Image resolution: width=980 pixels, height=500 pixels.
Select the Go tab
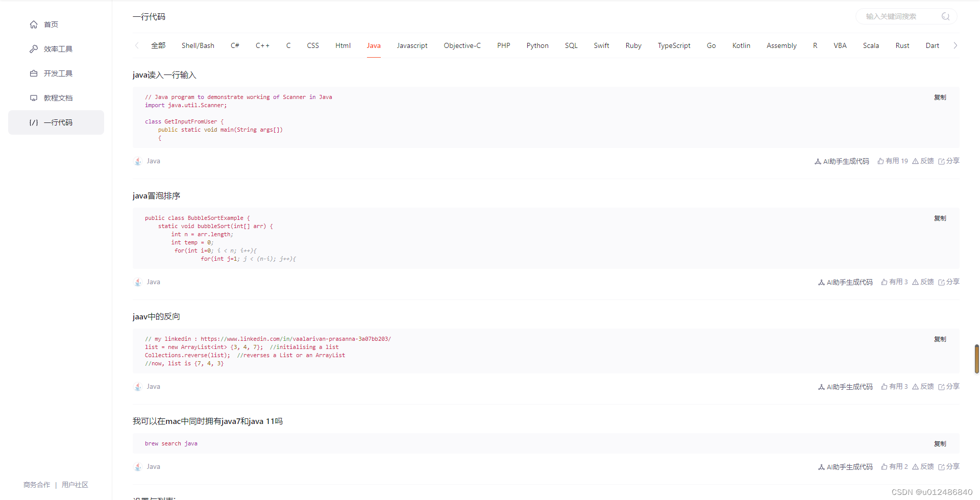tap(711, 45)
